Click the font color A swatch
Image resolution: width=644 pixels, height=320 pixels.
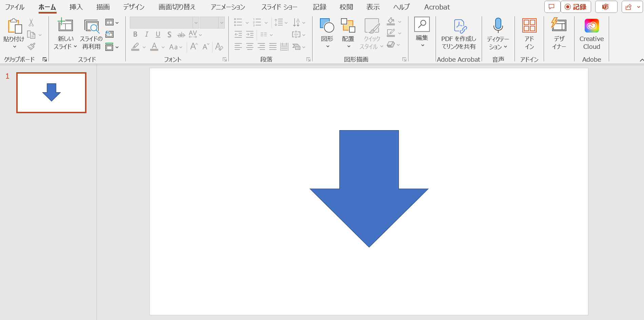155,47
